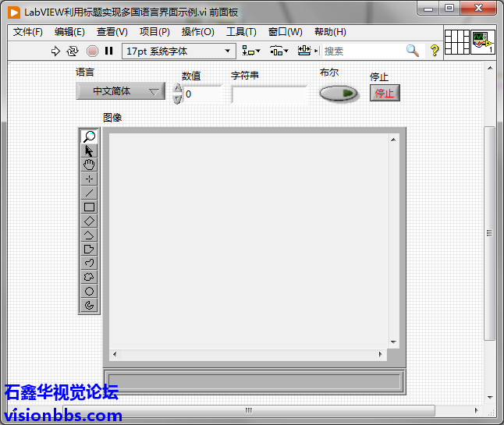Select the Selection arrow tool
The height and width of the screenshot is (425, 504).
[89, 151]
